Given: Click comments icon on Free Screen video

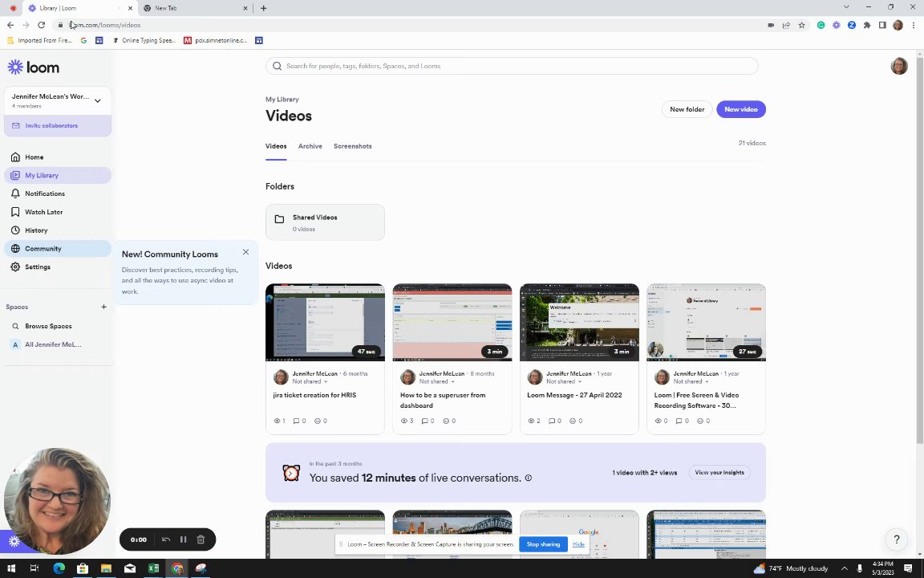Looking at the screenshot, I should pos(679,421).
